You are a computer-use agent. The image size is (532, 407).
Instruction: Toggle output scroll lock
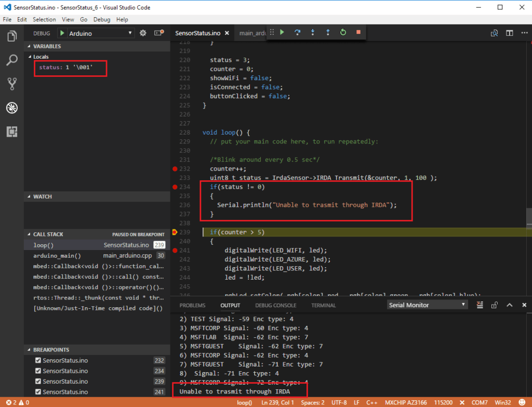[x=495, y=305]
